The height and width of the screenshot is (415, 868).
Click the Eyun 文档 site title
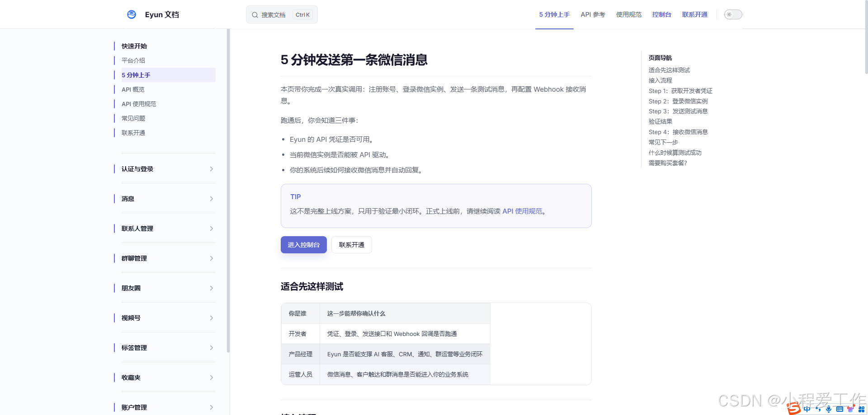tap(162, 14)
